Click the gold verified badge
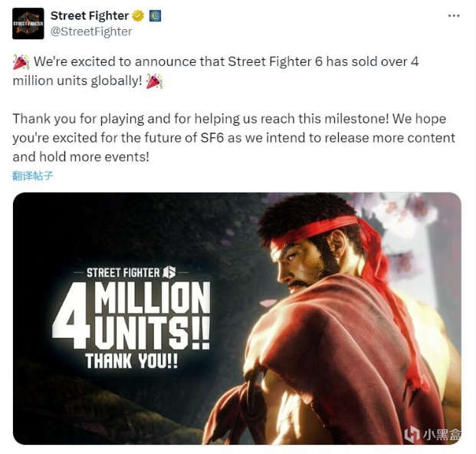Screen dimensions: 476x454 tap(138, 16)
